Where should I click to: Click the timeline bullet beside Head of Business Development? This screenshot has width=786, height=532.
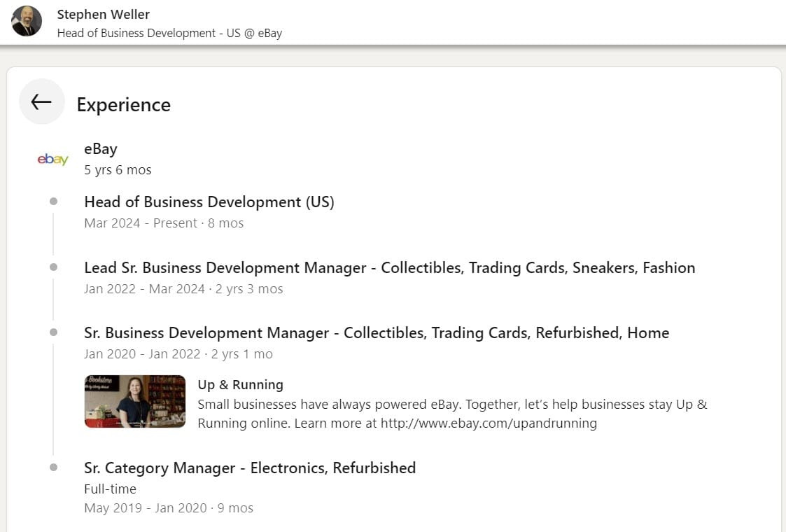tap(53, 202)
